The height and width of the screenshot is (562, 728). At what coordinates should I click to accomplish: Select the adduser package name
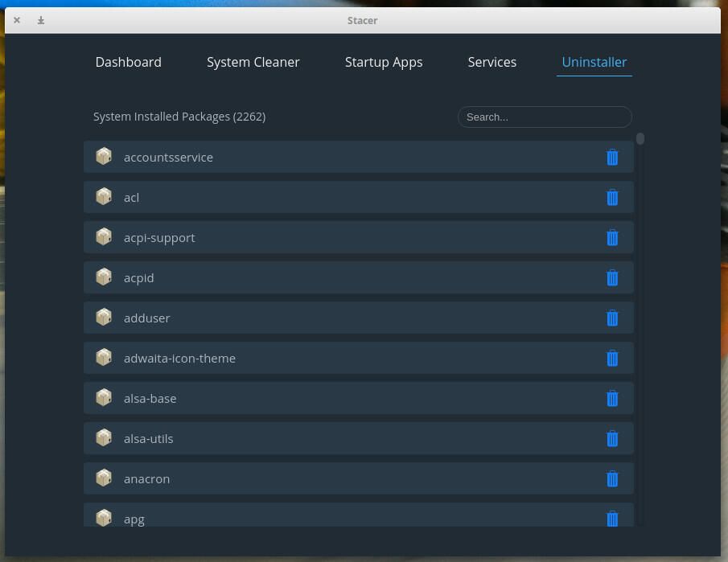[146, 318]
